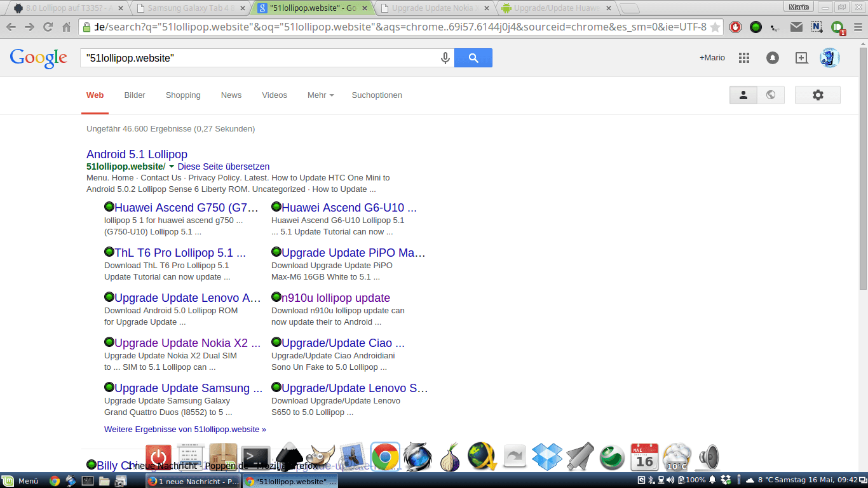Image resolution: width=868 pixels, height=488 pixels.
Task: Launch Tor Browser onion from dock
Action: (450, 457)
